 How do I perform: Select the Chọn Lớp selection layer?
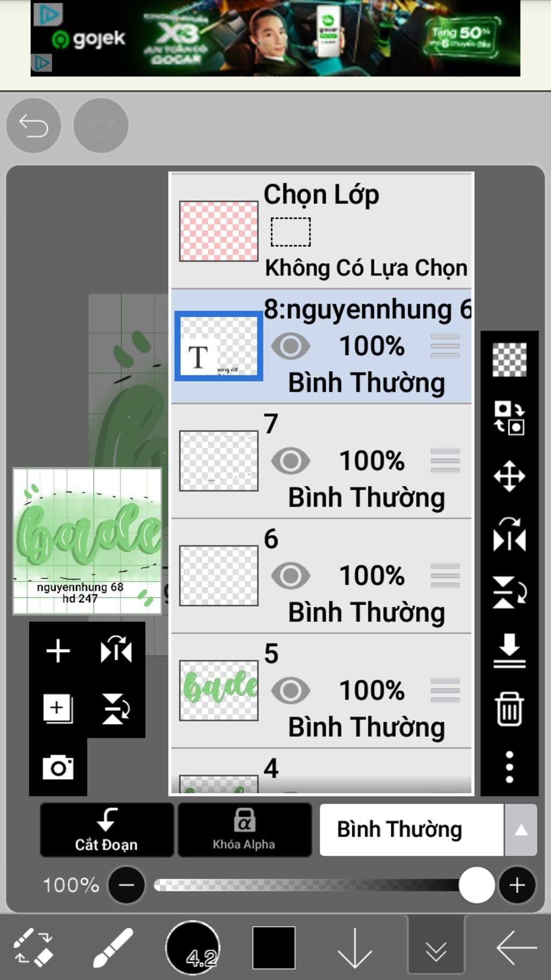pyautogui.click(x=321, y=231)
